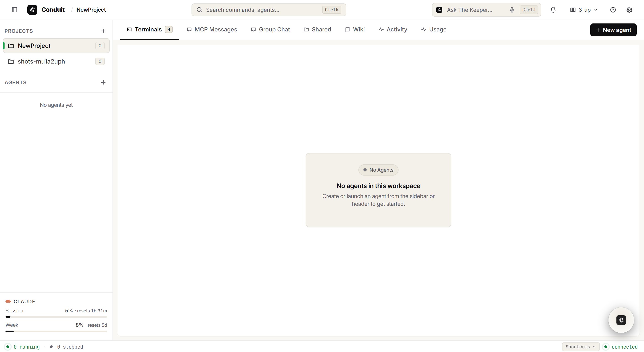Click the 0 running status indicator

click(23, 347)
